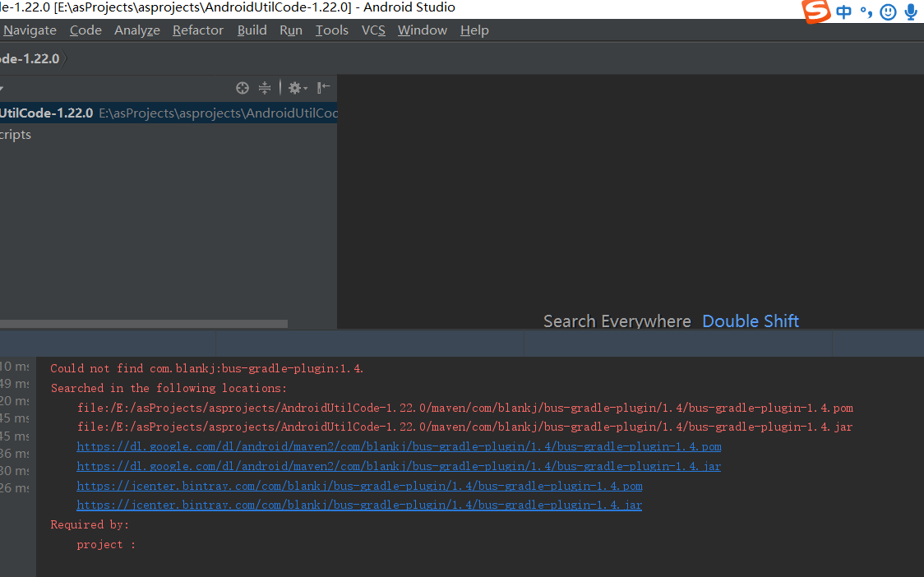Open the jcenter.bintray.com jar link
The height and width of the screenshot is (577, 924).
coord(359,505)
